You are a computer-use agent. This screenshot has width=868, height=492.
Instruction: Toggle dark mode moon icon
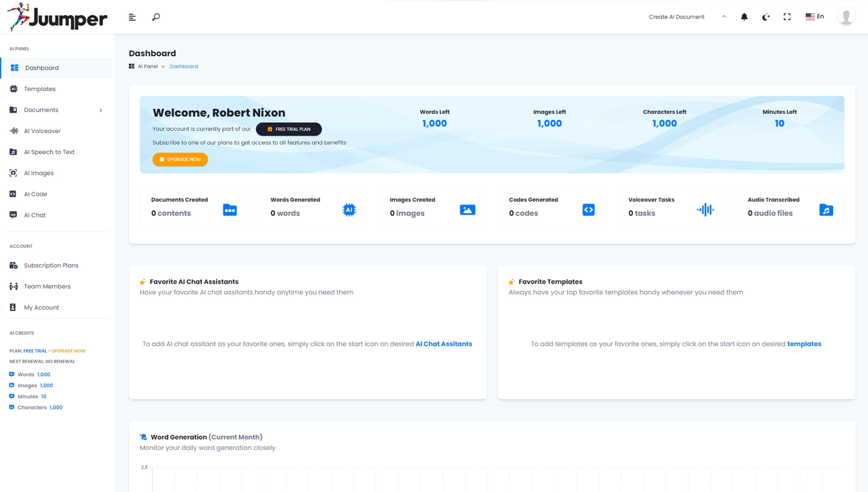pos(766,17)
